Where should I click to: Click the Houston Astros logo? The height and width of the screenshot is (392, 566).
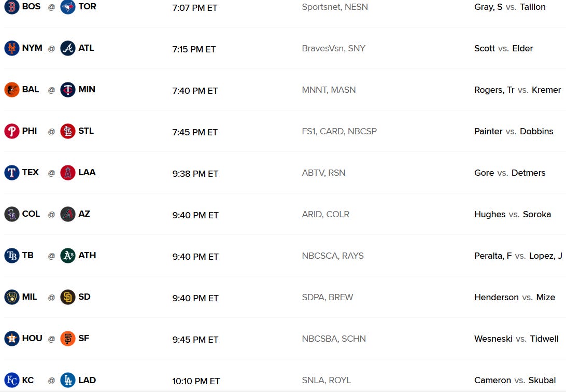point(11,339)
